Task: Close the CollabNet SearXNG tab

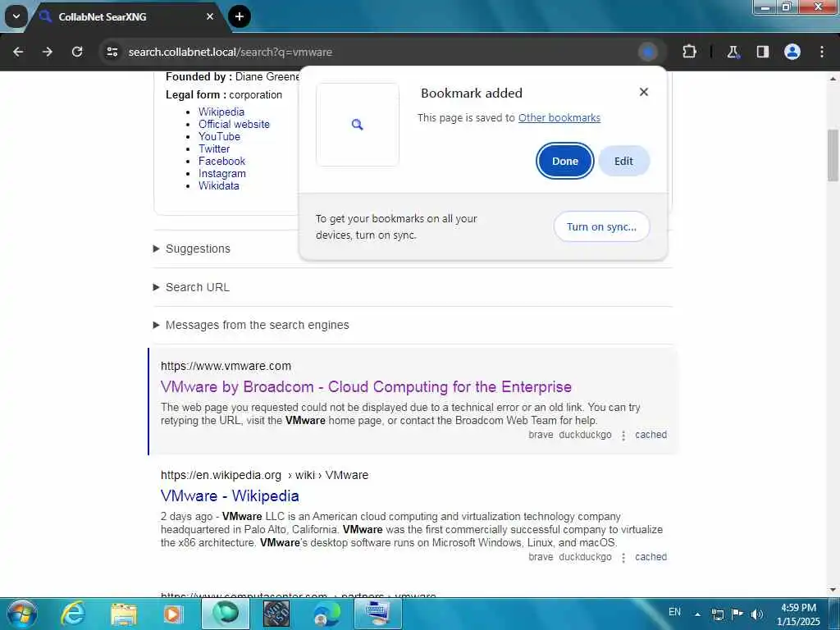Action: tap(210, 16)
